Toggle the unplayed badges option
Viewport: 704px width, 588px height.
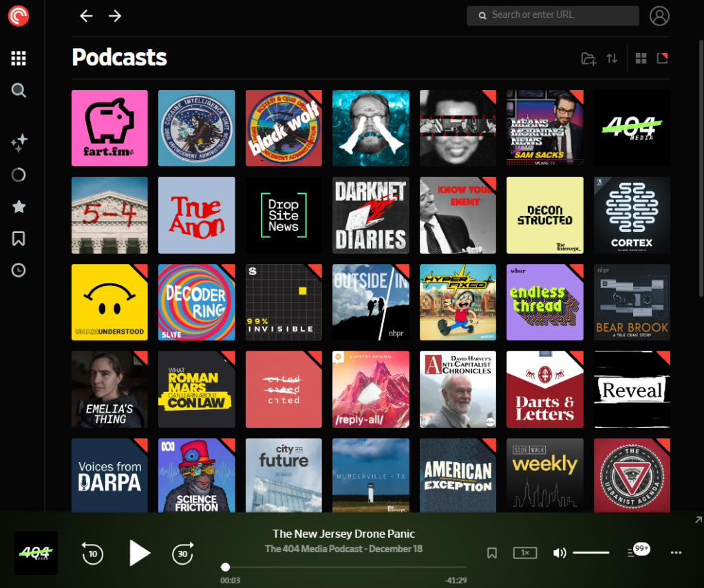coord(662,58)
